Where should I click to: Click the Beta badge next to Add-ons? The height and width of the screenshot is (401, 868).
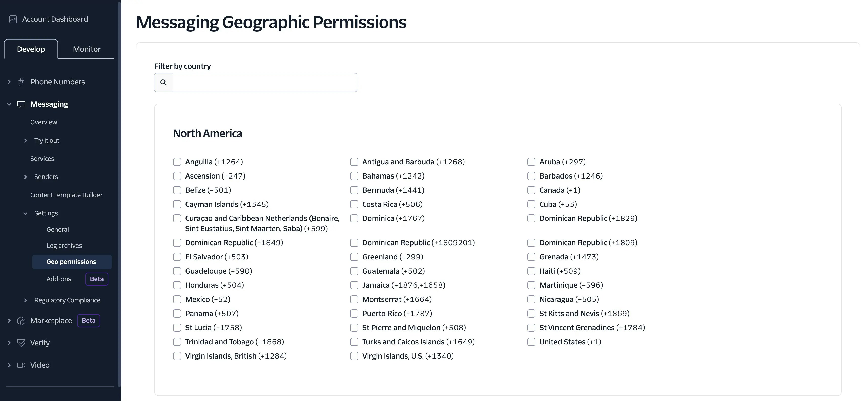click(97, 279)
